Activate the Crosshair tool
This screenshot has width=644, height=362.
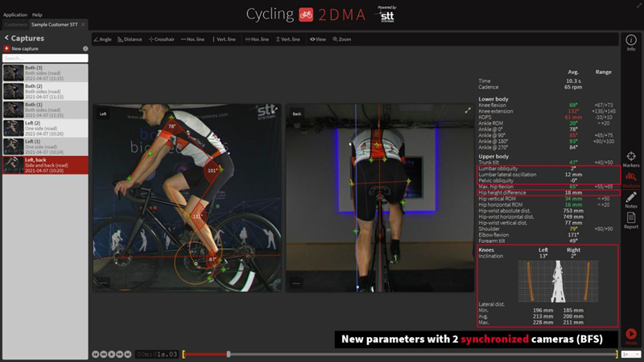click(x=162, y=39)
